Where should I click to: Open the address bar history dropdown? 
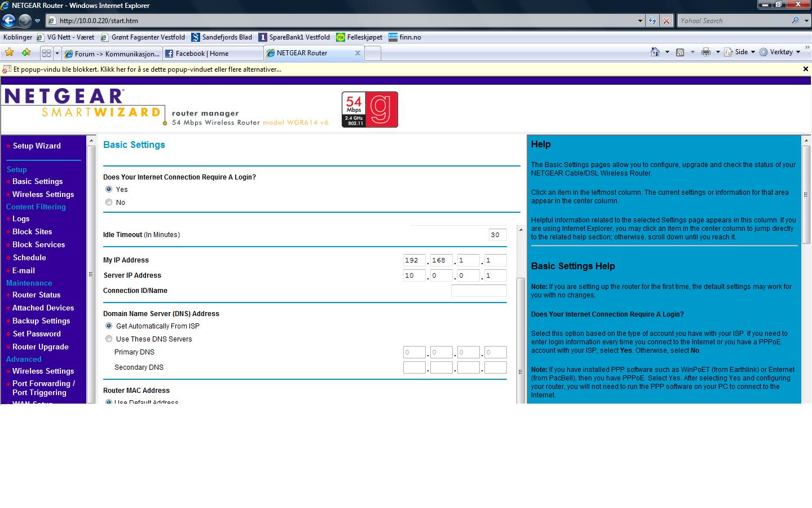[640, 20]
